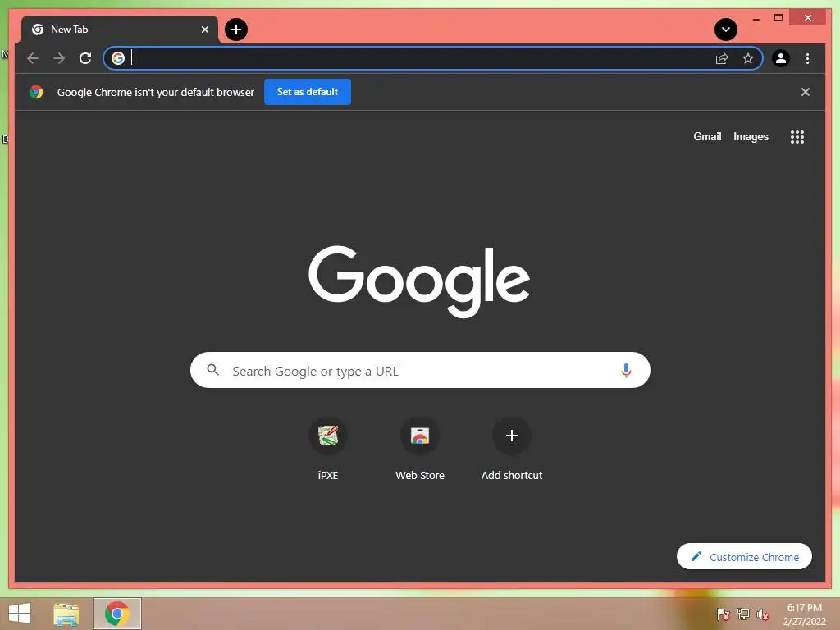
Task: Click the Chrome taskbar icon
Action: [117, 614]
